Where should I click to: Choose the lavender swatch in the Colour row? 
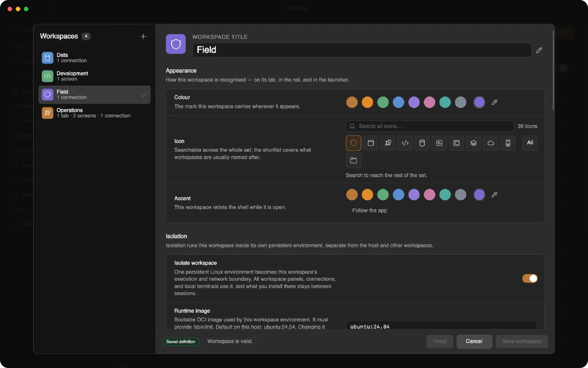(414, 102)
